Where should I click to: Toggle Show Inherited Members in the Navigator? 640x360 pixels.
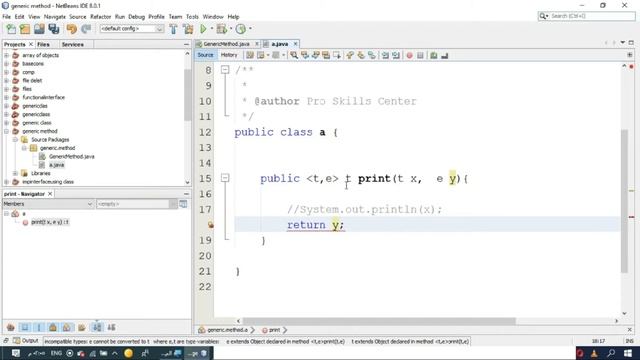point(11,327)
